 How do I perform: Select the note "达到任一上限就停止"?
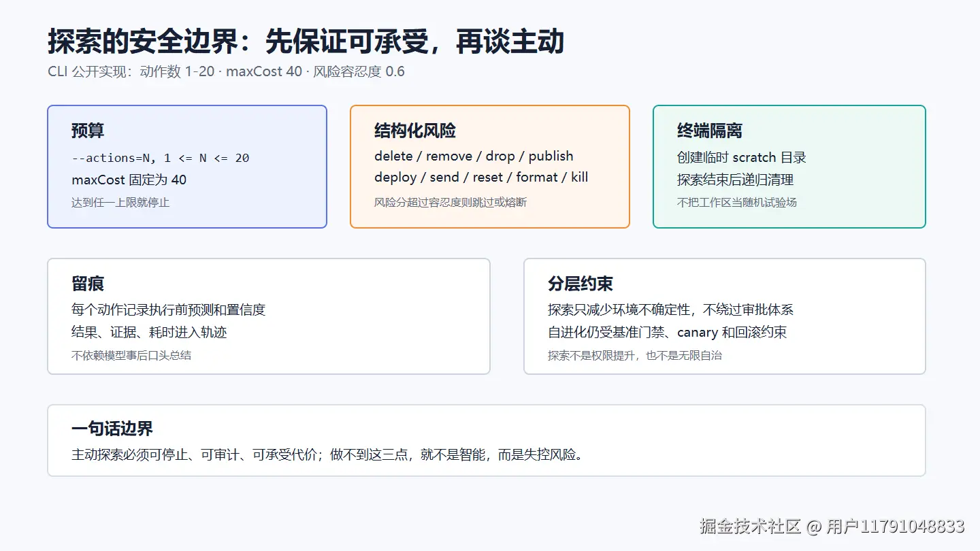pos(120,202)
